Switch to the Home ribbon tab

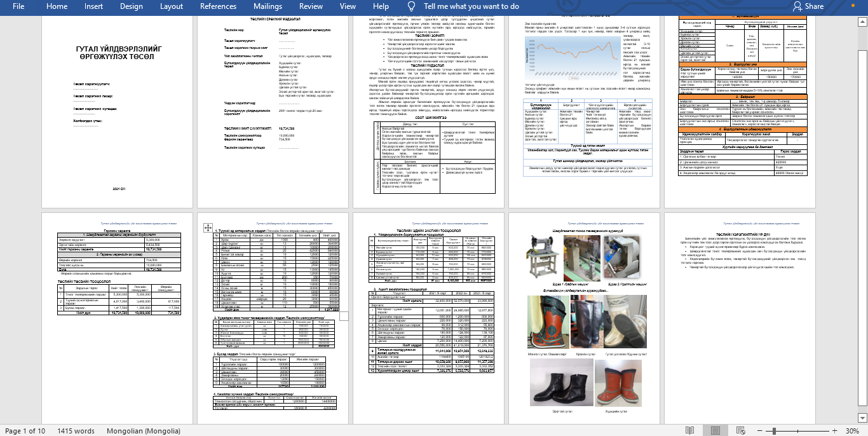click(57, 6)
